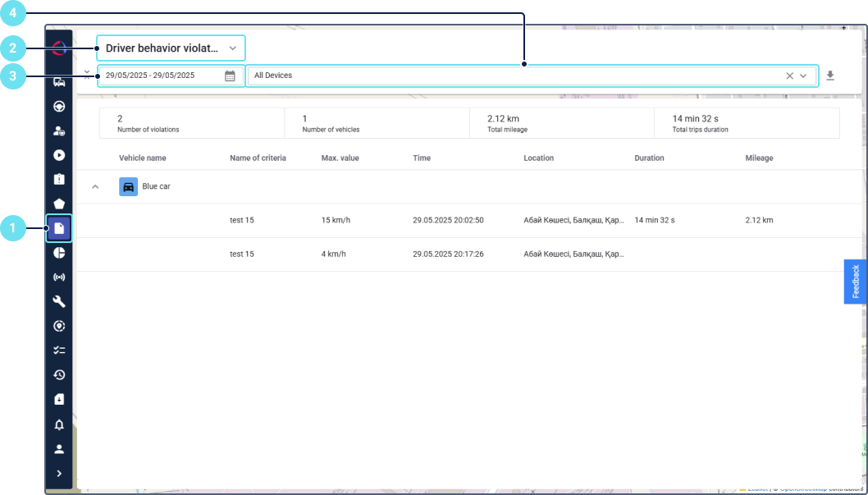
Task: Open the calendar date picker icon
Action: pyautogui.click(x=230, y=76)
